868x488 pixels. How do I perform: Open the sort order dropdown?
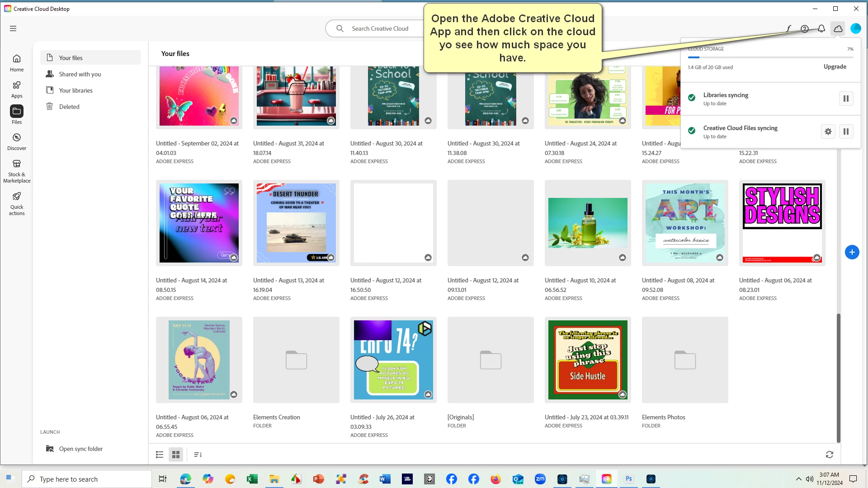point(198,455)
